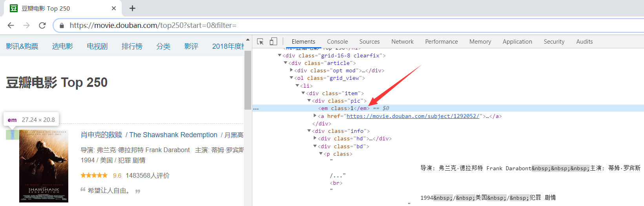Collapse the div class info node
The height and width of the screenshot is (206, 644).
[309, 131]
